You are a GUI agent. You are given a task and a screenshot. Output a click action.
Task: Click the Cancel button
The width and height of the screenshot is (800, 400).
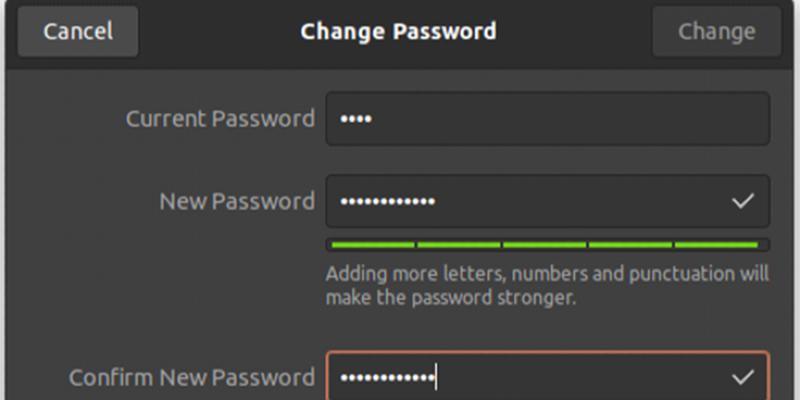[x=76, y=32]
